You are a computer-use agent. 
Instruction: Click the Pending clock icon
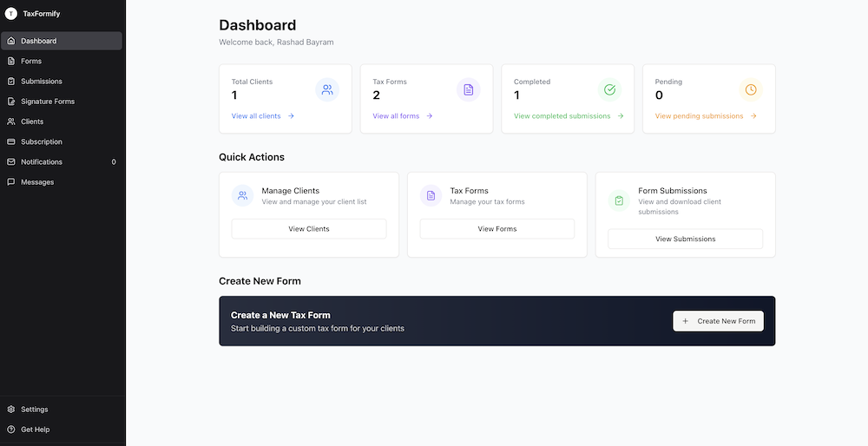[750, 89]
